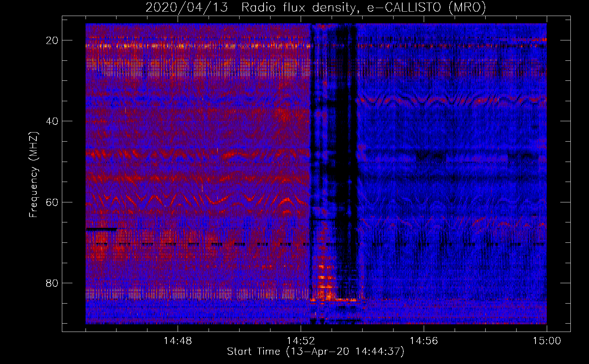
Task: Click the 14:56 time tick label
Action: point(424,341)
